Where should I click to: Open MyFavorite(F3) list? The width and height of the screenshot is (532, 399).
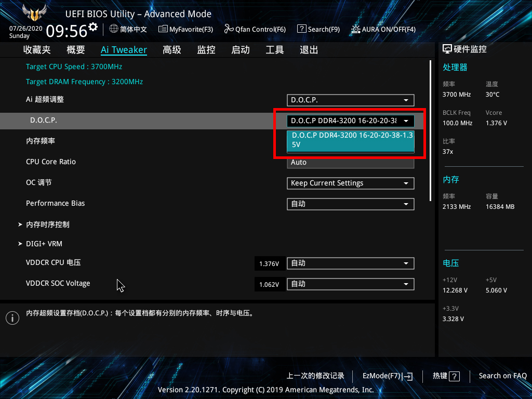pos(186,29)
